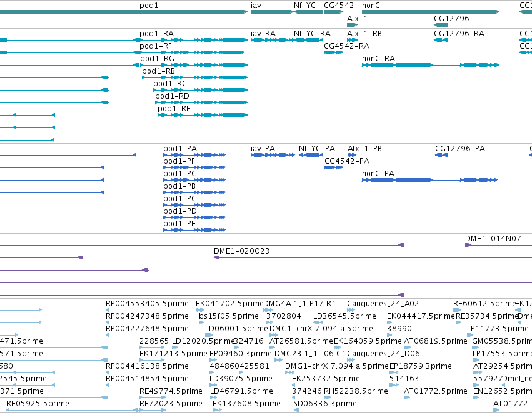
Task: Click the CG12796 gene glyph
Action: click(441, 25)
